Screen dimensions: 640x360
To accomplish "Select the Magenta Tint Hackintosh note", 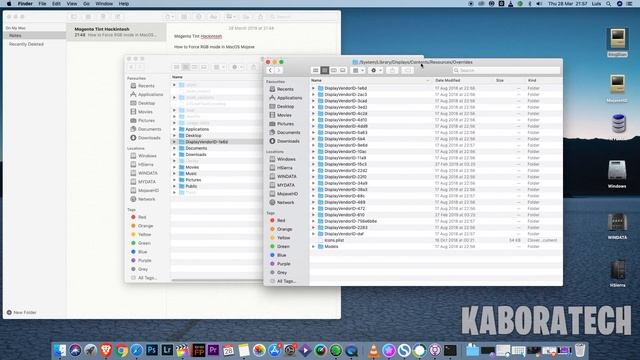I will 116,32.
